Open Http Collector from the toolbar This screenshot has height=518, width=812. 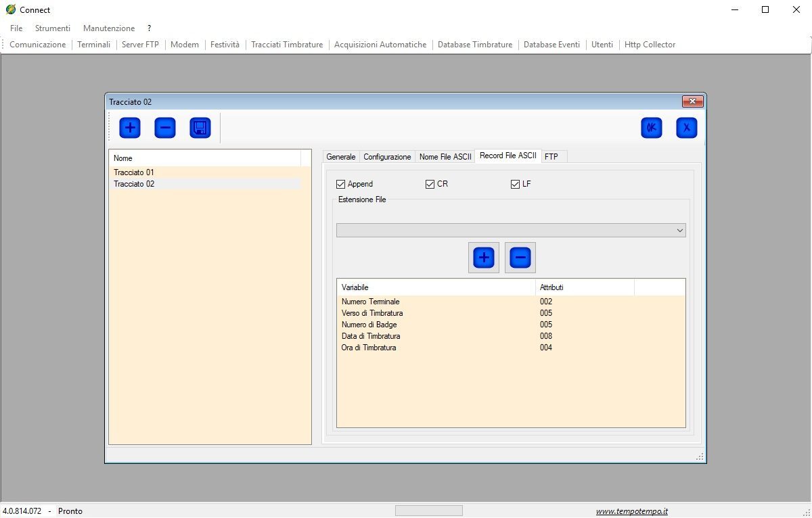(650, 45)
